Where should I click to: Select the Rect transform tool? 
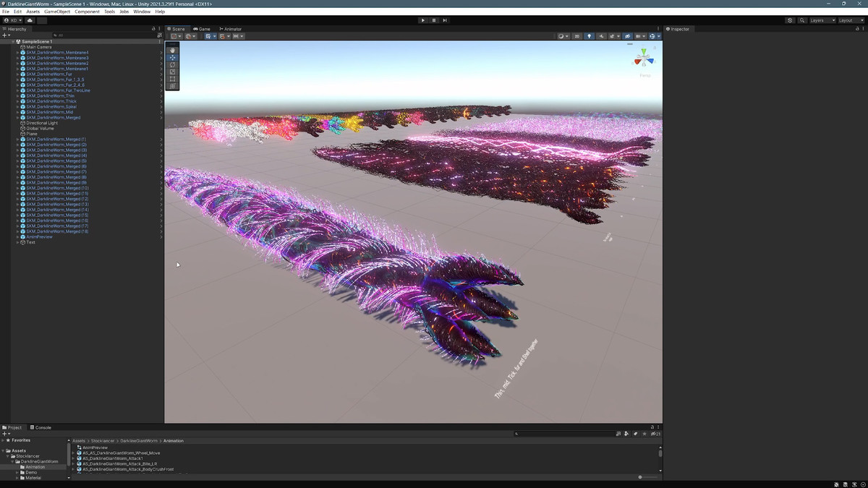pos(172,79)
